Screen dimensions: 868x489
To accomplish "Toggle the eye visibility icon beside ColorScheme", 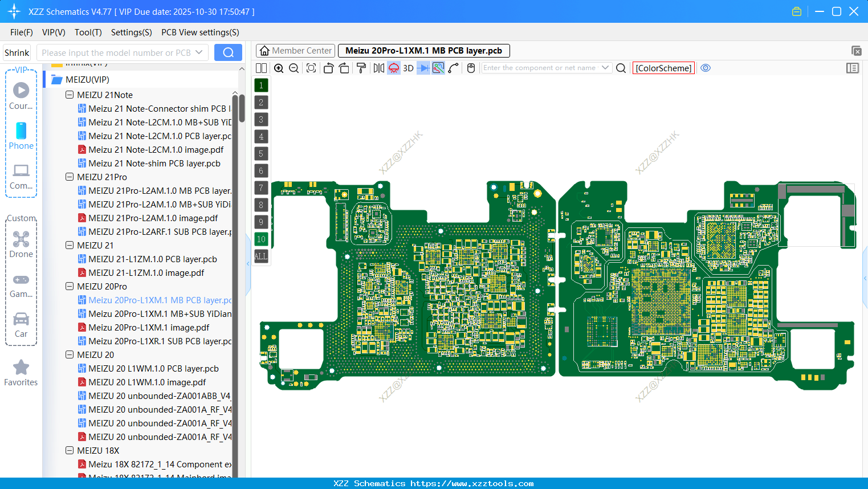I will (x=706, y=68).
